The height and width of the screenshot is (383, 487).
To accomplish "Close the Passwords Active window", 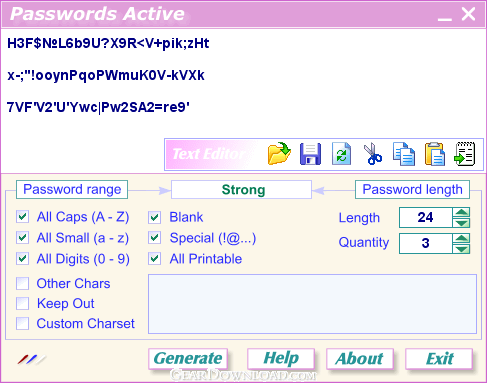I will (468, 14).
